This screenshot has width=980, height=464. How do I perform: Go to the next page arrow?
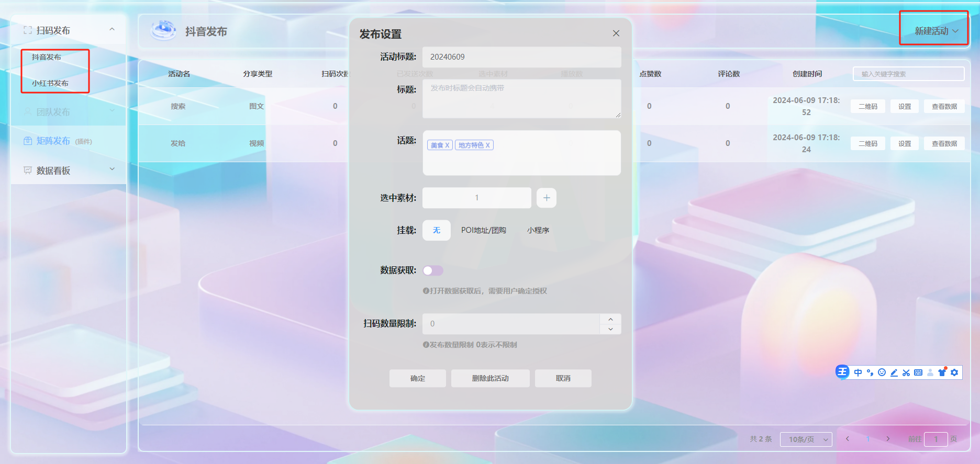coord(888,439)
